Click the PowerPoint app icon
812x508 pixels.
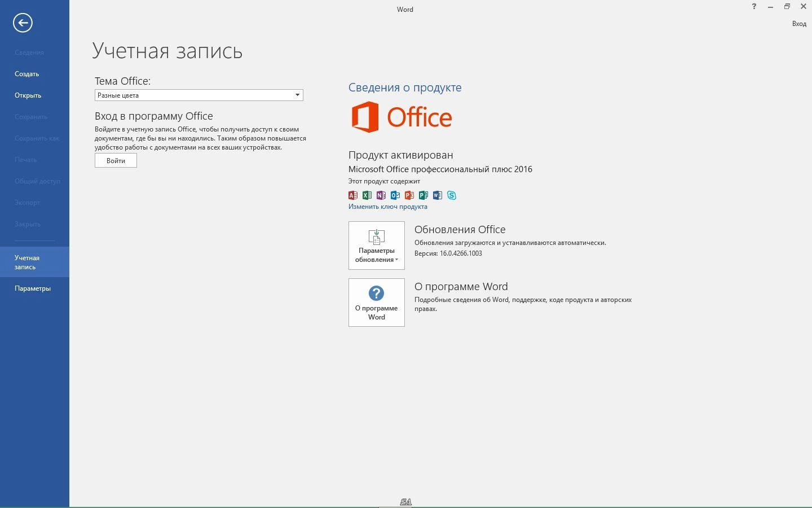click(409, 195)
